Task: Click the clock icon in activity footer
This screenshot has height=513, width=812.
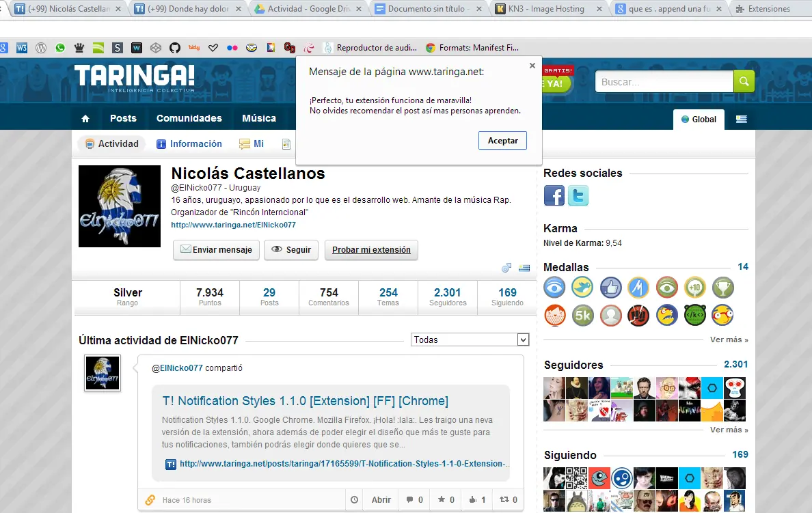Action: tap(354, 499)
